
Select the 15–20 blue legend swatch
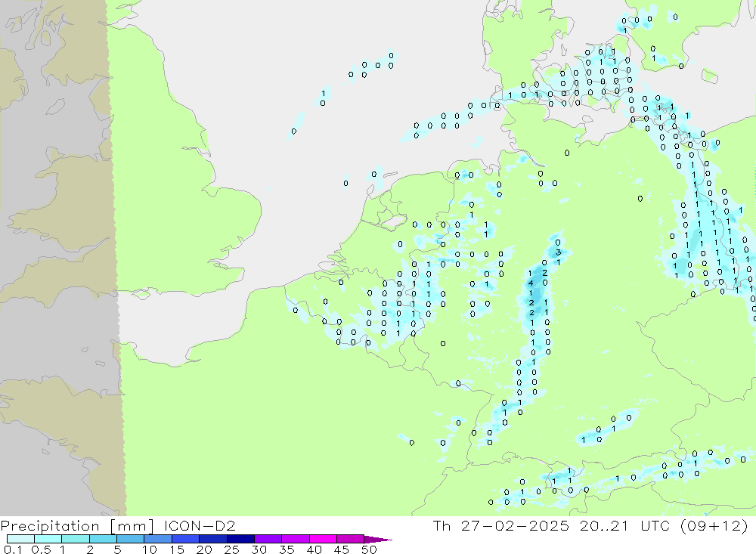pyautogui.click(x=185, y=539)
